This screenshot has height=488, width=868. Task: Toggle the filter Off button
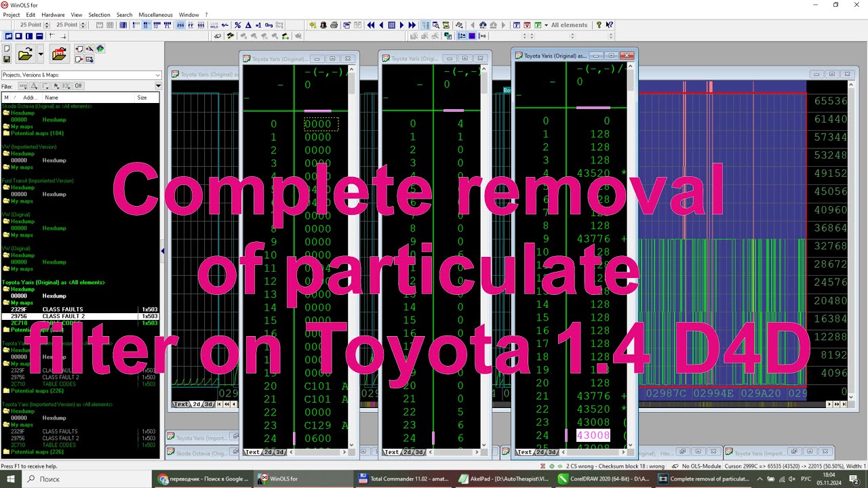[x=78, y=86]
